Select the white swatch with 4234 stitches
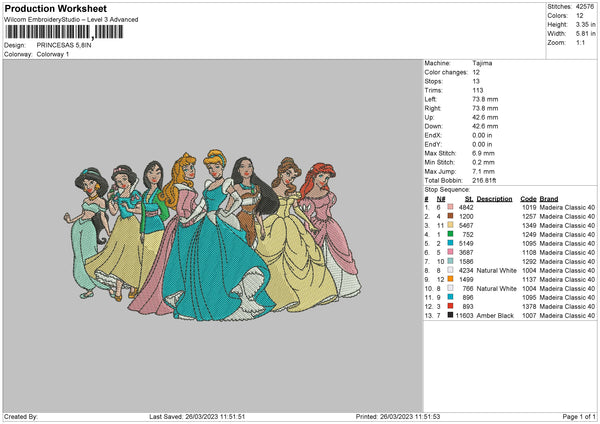Image resolution: width=600 pixels, height=424 pixels. coord(450,270)
